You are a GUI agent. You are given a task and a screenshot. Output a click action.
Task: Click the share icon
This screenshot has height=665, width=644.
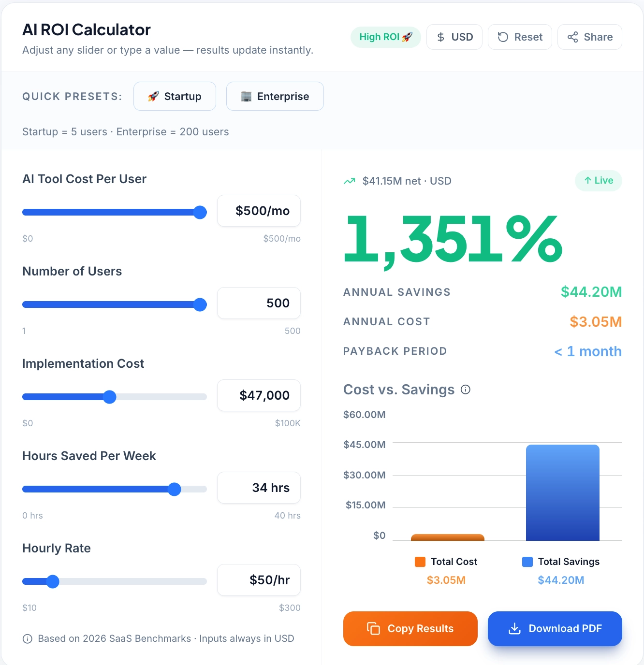pos(572,37)
